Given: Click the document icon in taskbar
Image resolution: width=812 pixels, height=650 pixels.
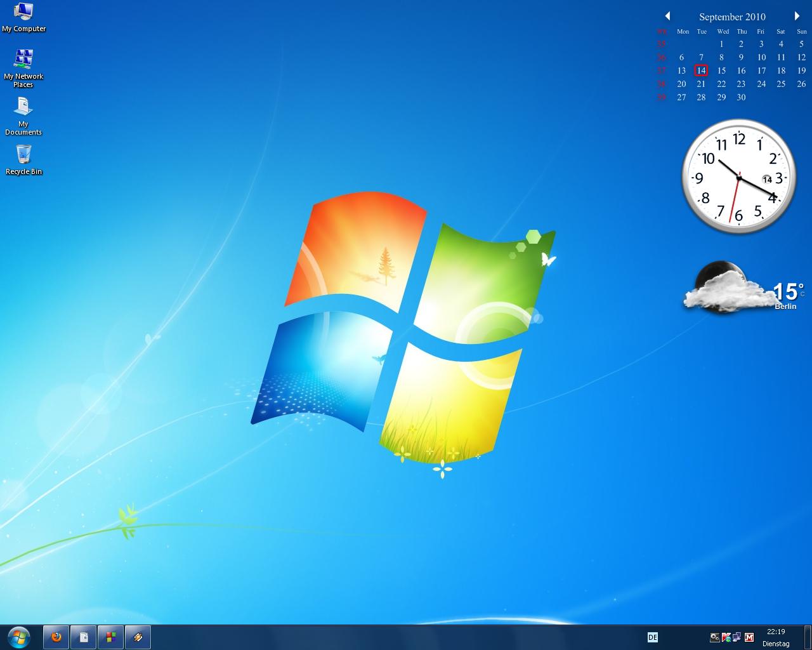Looking at the screenshot, I should 84,637.
